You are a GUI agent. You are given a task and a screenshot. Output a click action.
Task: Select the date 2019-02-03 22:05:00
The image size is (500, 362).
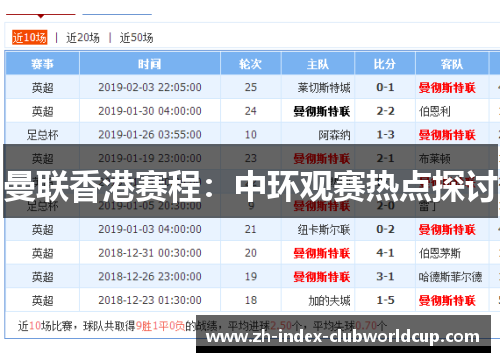150,87
